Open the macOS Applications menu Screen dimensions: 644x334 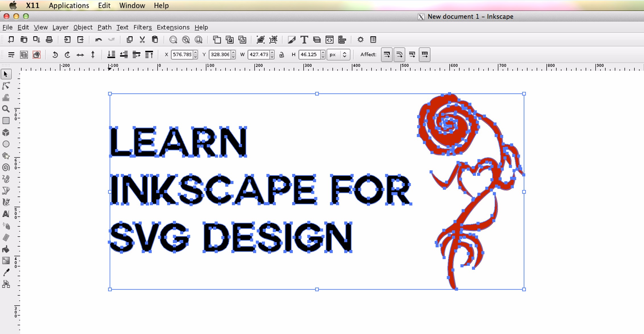[x=69, y=5]
